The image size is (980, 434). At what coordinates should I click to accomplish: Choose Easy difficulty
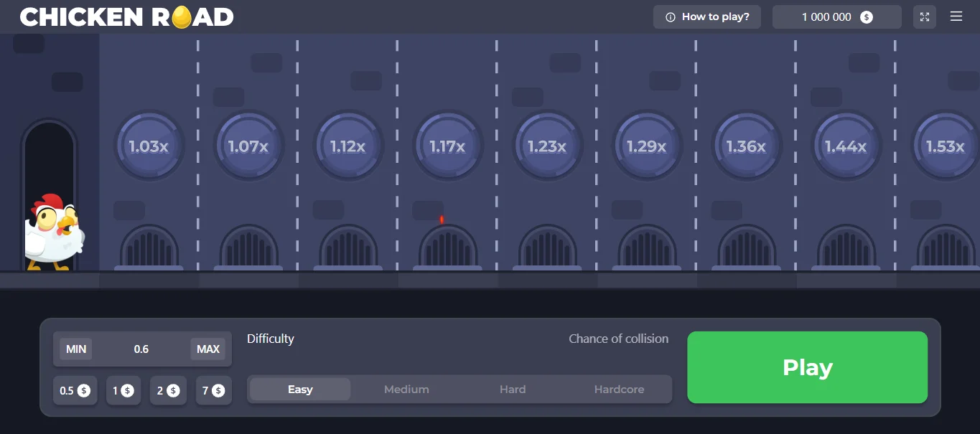[300, 390]
